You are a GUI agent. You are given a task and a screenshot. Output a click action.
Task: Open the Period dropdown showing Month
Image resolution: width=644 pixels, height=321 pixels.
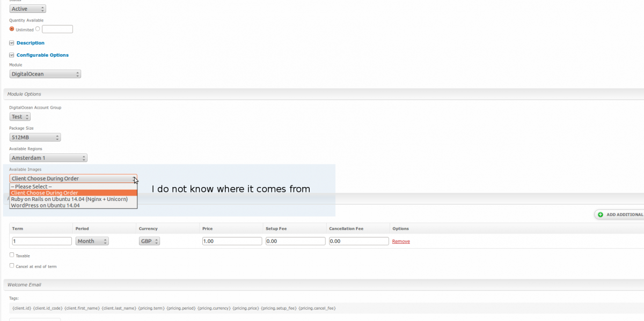click(92, 241)
